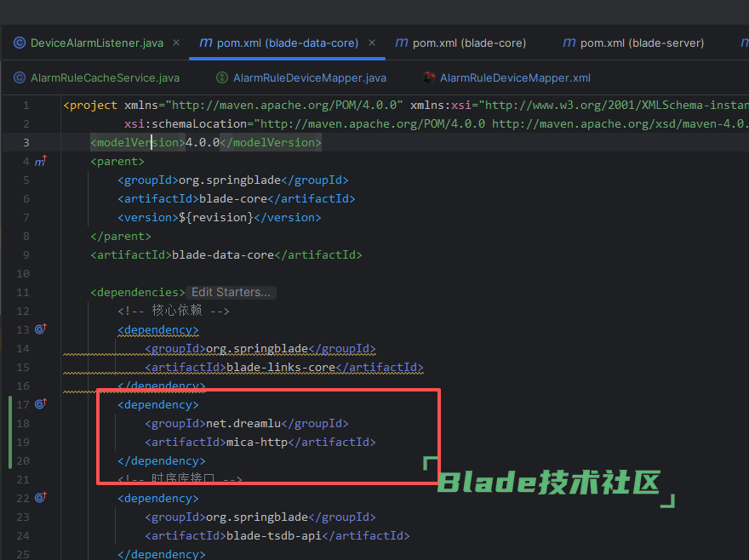
Task: Switch to the AlarmRuleDeviceMapper.xml tab
Action: pyautogui.click(x=514, y=77)
